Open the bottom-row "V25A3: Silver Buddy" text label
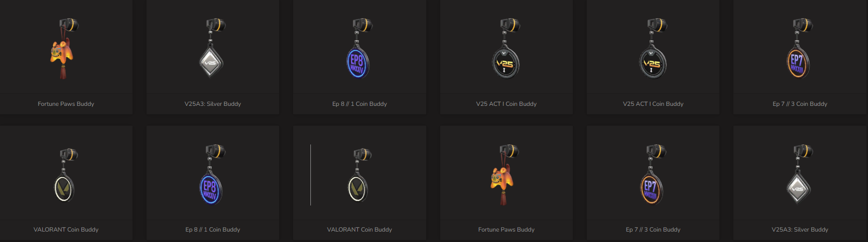The image size is (868, 242). (x=800, y=229)
